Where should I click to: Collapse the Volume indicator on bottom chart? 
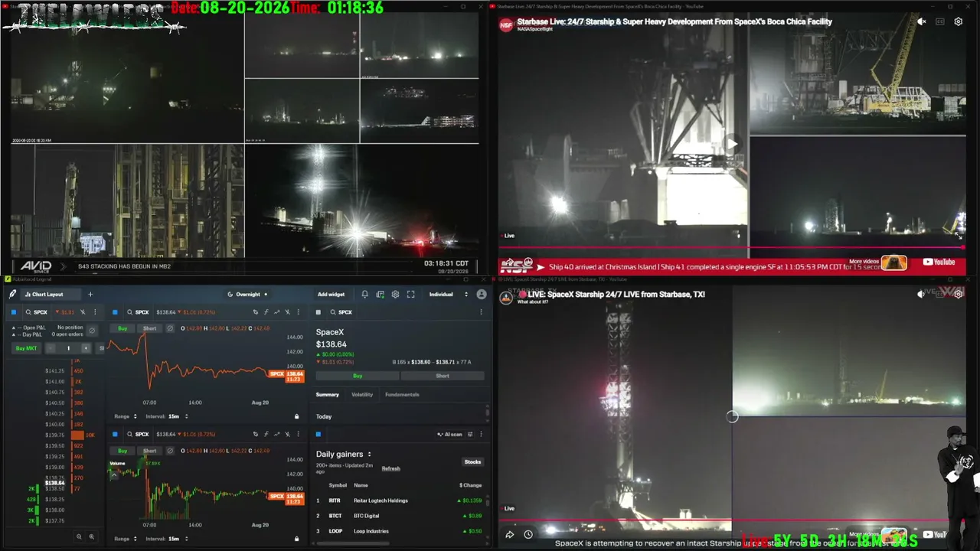click(113, 474)
